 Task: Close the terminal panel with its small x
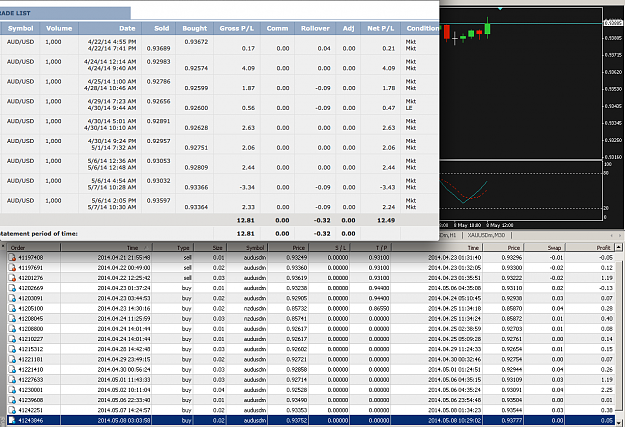(3, 247)
